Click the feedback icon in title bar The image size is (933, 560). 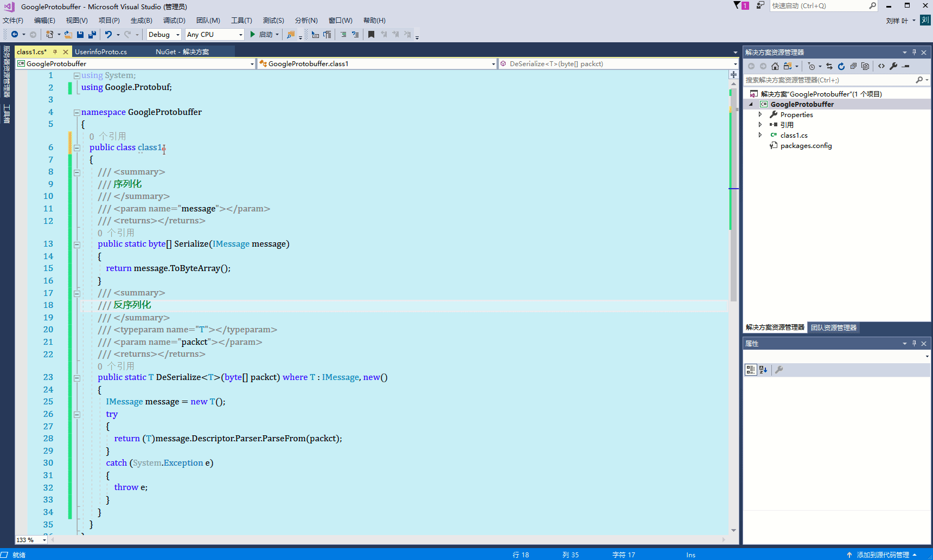pyautogui.click(x=761, y=5)
